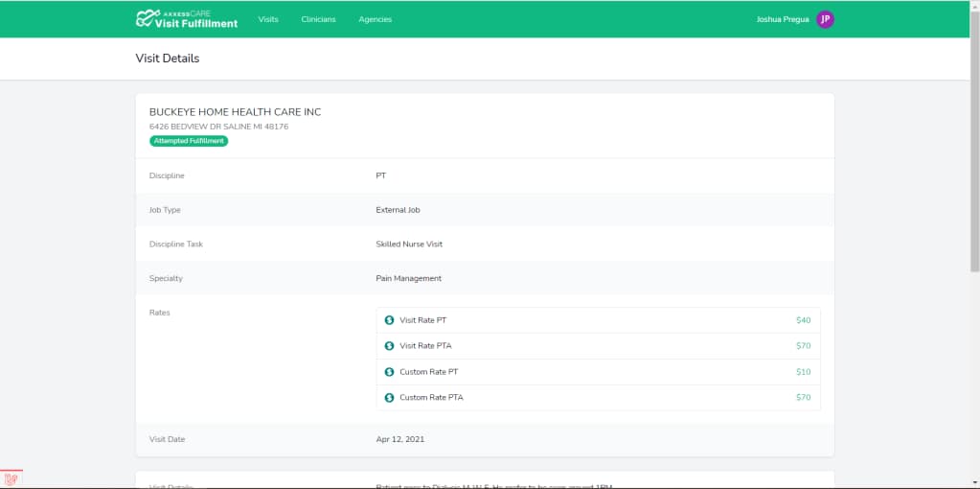
Task: Click the PT discipline value
Action: [x=380, y=175]
